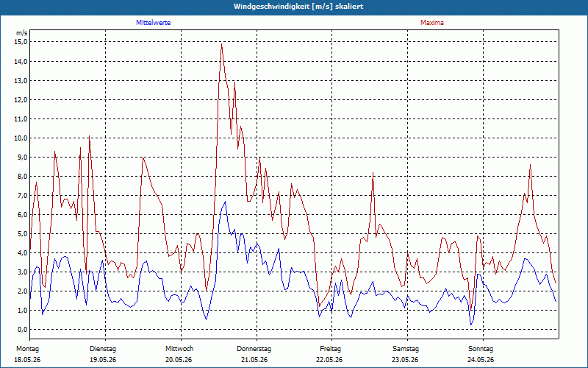The height and width of the screenshot is (368, 588).
Task: Click the chart title Windgeschwindigkeit [m/s] skaliert
Action: coord(298,7)
